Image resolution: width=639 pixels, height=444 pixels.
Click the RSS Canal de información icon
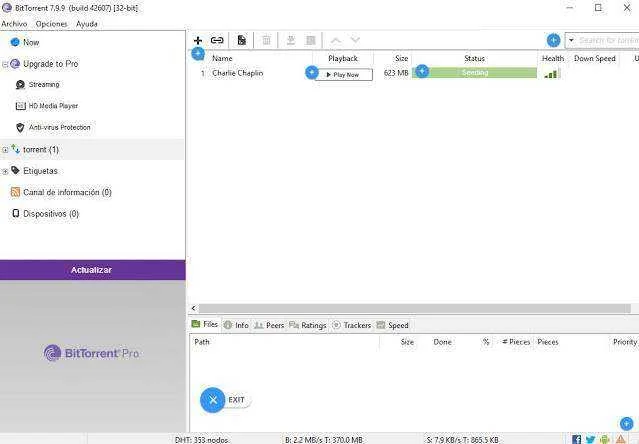point(15,192)
